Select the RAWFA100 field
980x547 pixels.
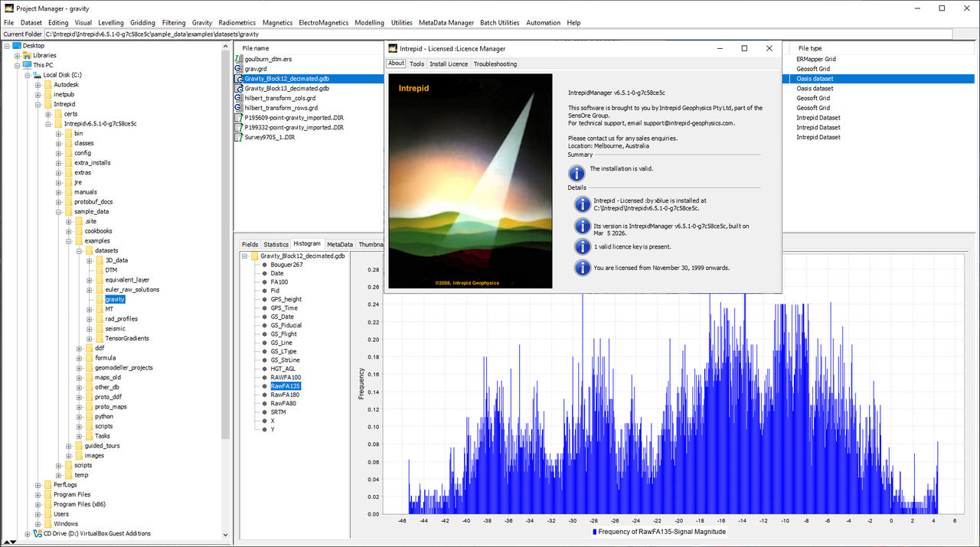coord(286,377)
